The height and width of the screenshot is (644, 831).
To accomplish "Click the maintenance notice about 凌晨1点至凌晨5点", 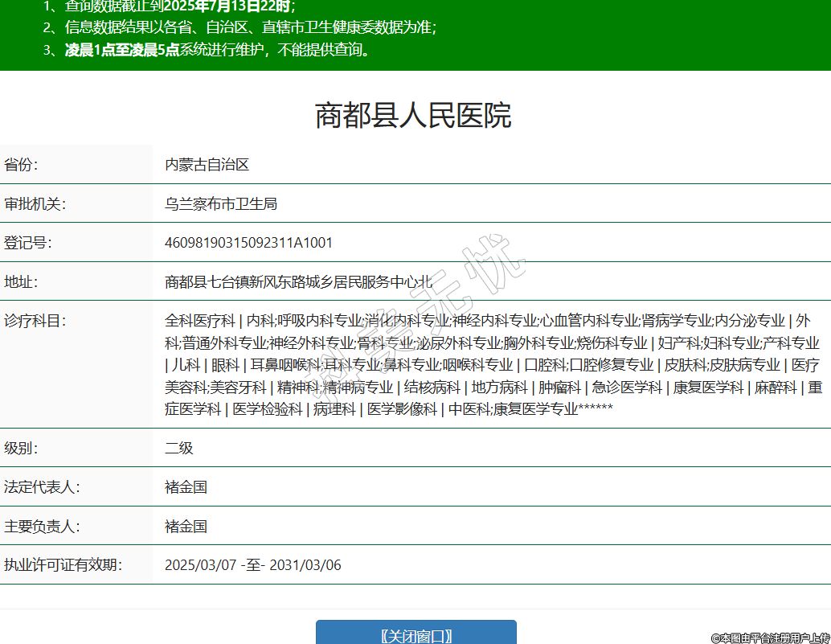I will tap(217, 50).
